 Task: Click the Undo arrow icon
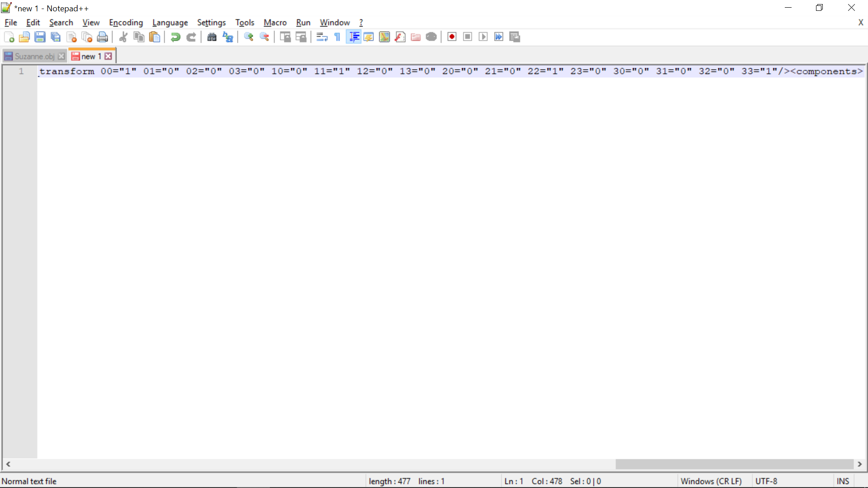click(175, 37)
